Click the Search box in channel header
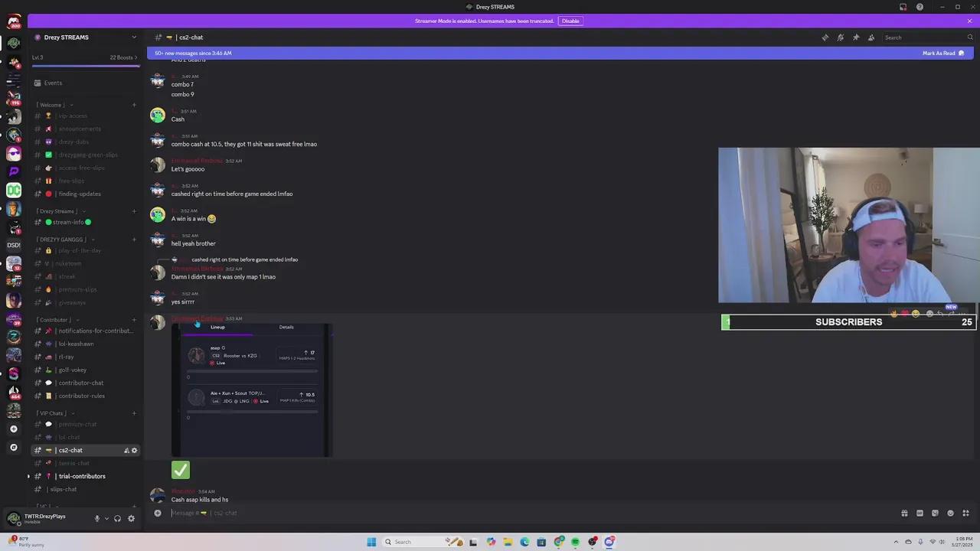The height and width of the screenshot is (551, 980). tap(928, 37)
